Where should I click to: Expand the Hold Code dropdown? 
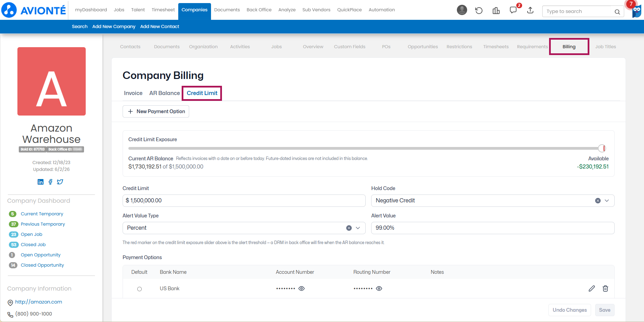(607, 201)
